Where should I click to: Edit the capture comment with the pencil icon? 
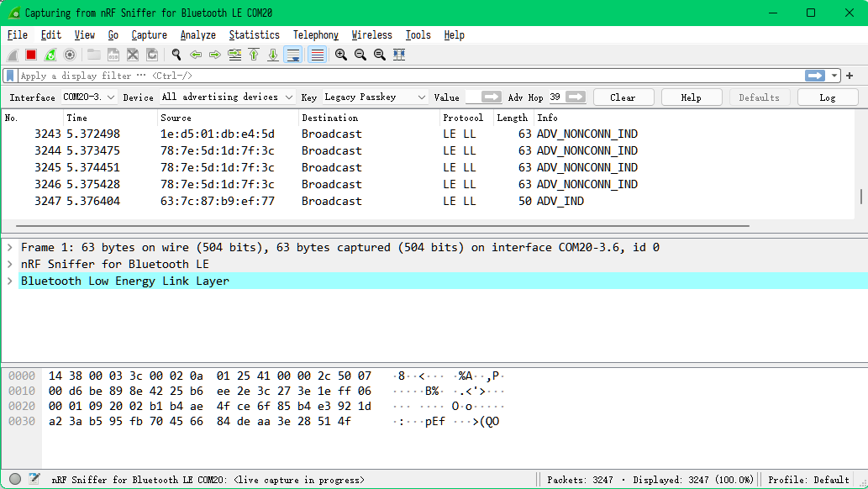pyautogui.click(x=33, y=478)
